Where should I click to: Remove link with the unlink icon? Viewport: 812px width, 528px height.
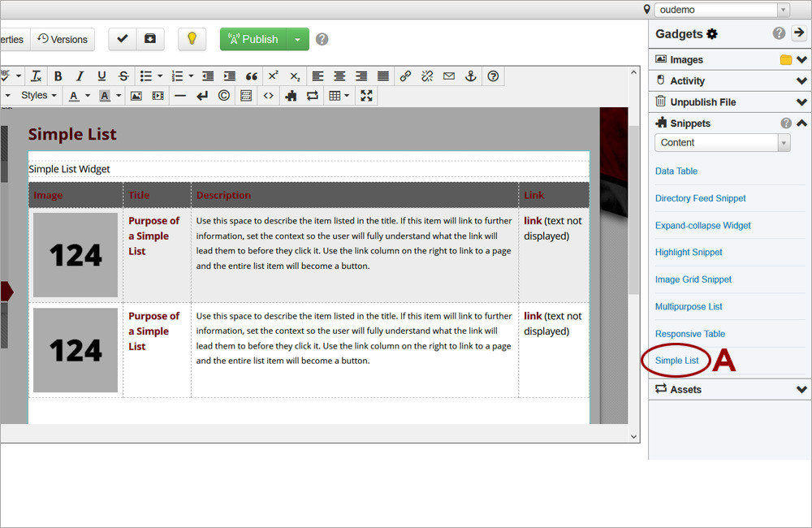tap(427, 76)
